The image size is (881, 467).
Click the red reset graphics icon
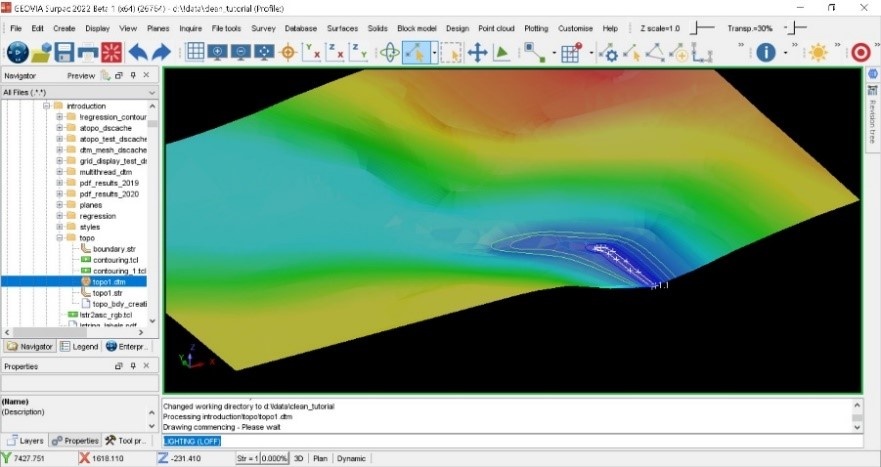pyautogui.click(x=111, y=52)
